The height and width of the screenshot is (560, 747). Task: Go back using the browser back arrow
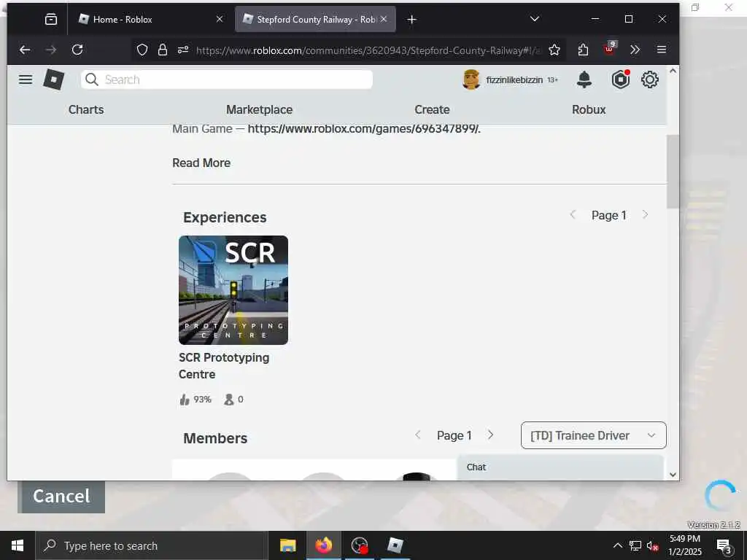coord(25,50)
